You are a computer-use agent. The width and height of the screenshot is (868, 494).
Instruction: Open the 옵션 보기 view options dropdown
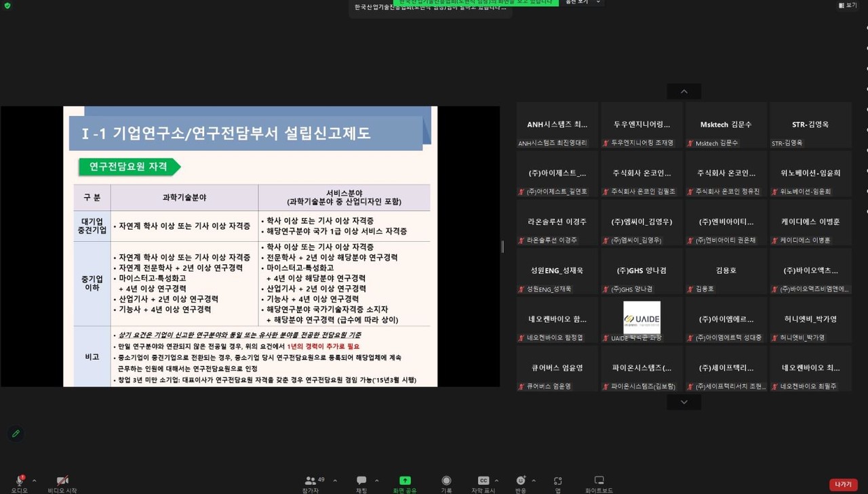coord(583,3)
